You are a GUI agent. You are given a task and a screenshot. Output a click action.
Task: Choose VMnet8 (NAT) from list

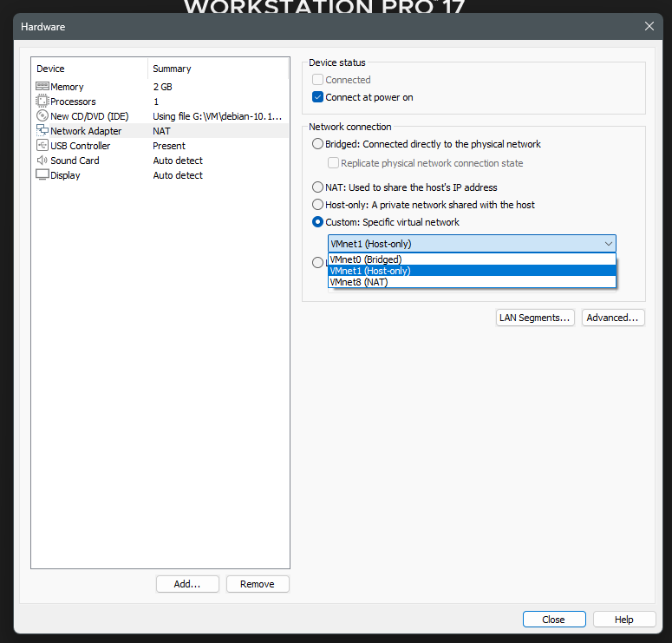pos(472,282)
